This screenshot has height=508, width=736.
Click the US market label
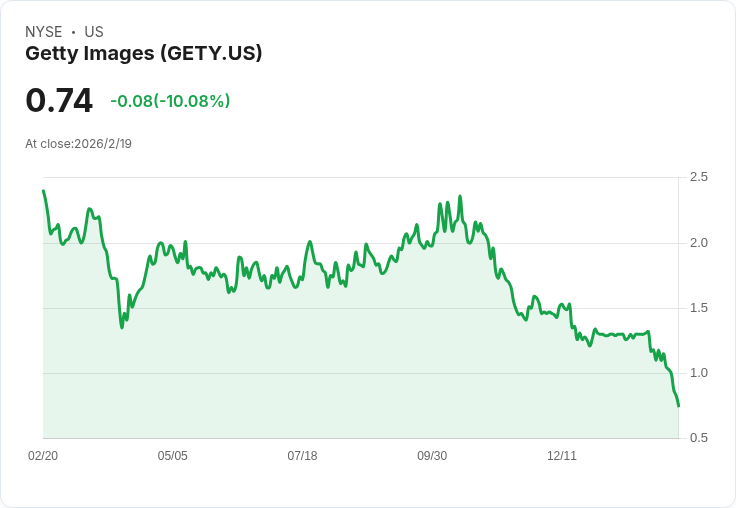pyautogui.click(x=94, y=32)
